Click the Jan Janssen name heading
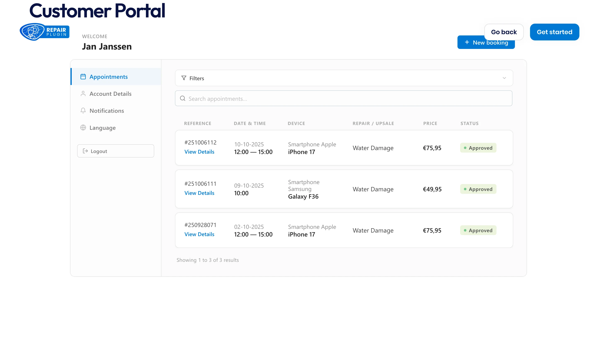This screenshot has width=597, height=364. (107, 46)
